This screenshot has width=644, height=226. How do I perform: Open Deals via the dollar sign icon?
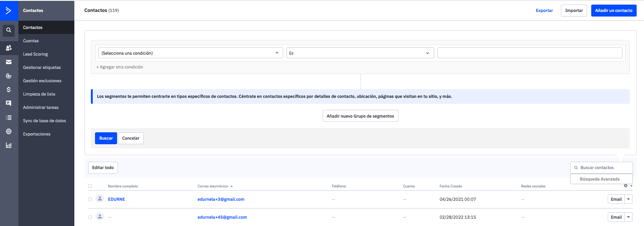[x=9, y=90]
